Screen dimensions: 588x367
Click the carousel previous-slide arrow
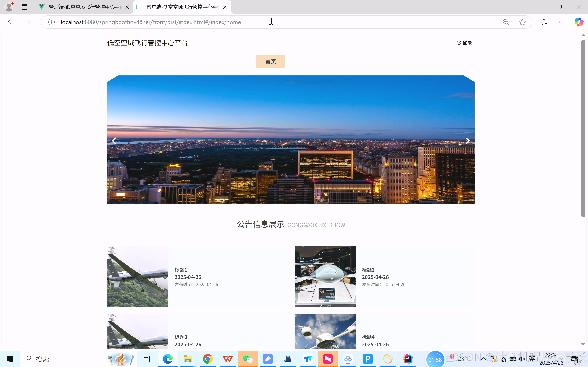click(114, 141)
